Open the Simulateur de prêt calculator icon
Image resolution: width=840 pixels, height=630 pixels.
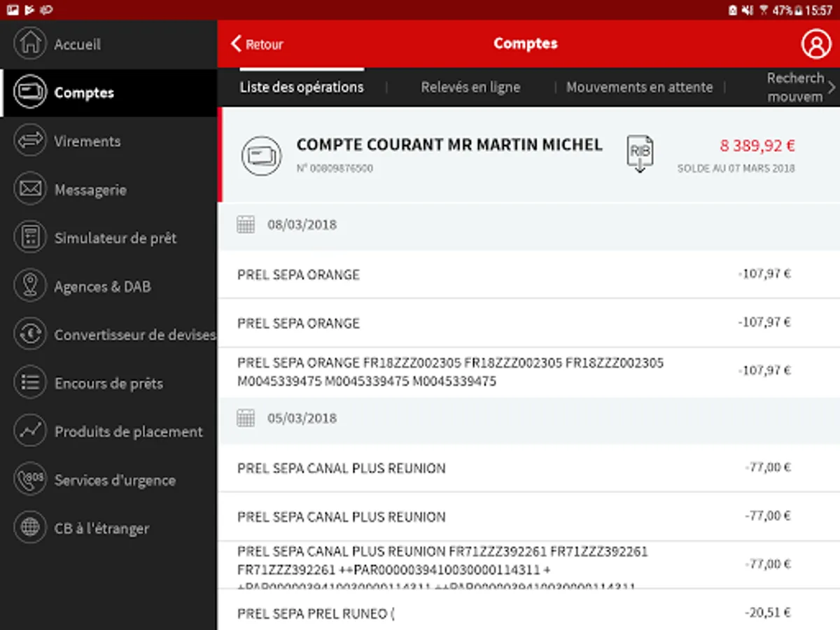coord(29,237)
